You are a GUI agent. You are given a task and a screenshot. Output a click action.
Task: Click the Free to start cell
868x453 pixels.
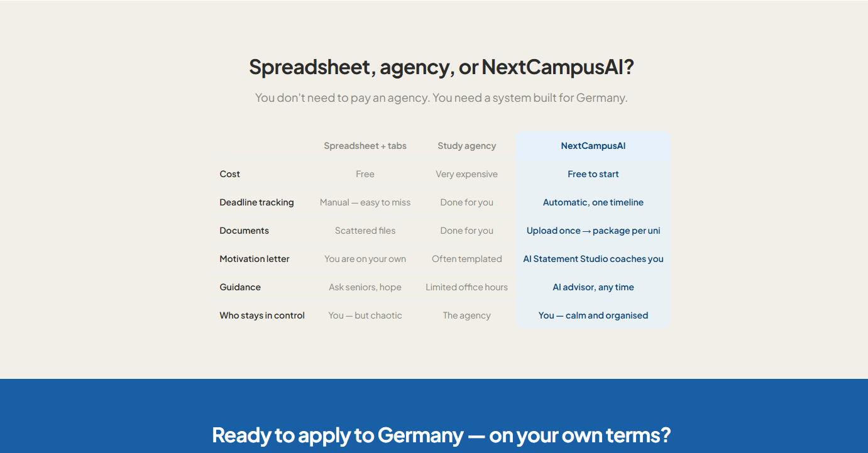pos(593,174)
